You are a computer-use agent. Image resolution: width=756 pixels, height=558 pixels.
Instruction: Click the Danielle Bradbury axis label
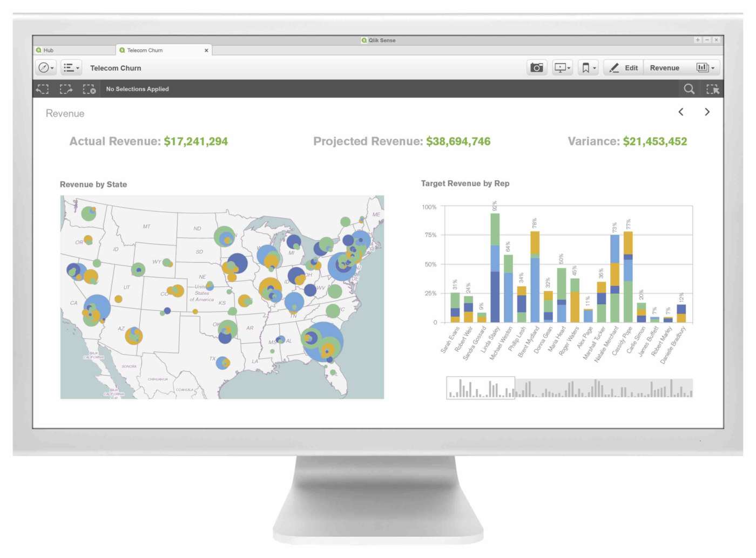click(672, 345)
